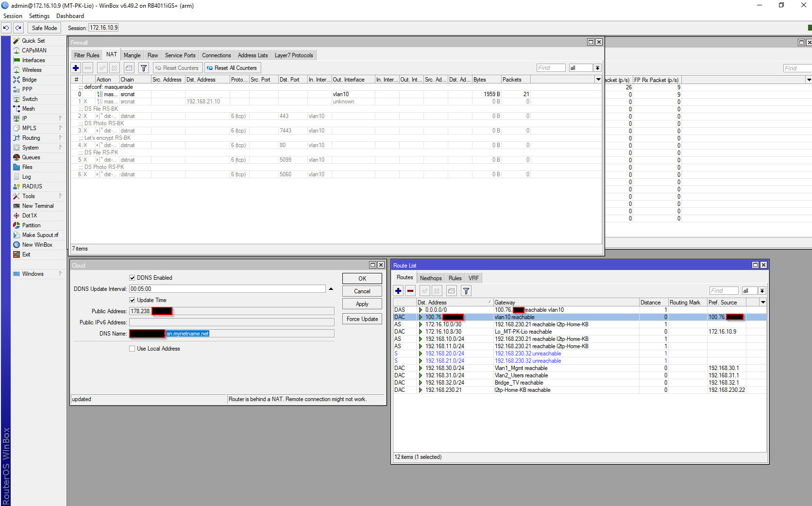
Task: Disable selected NAT rule via X icon
Action: pos(115,67)
